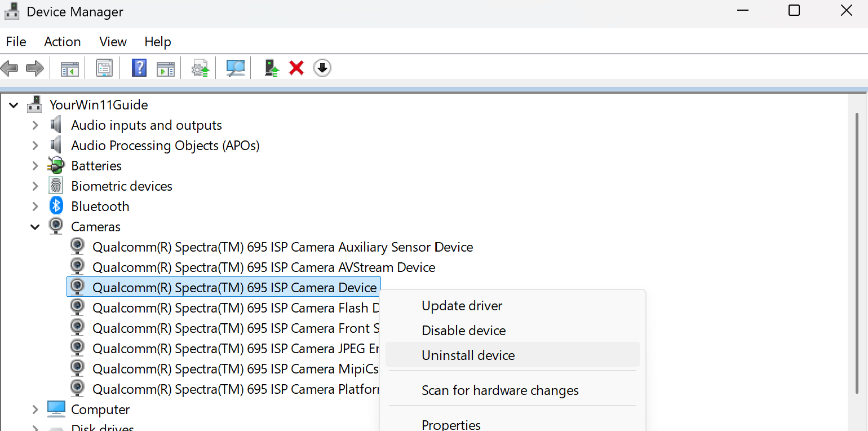Click the red X Uninstall device toolbar icon
The width and height of the screenshot is (868, 431).
click(296, 68)
